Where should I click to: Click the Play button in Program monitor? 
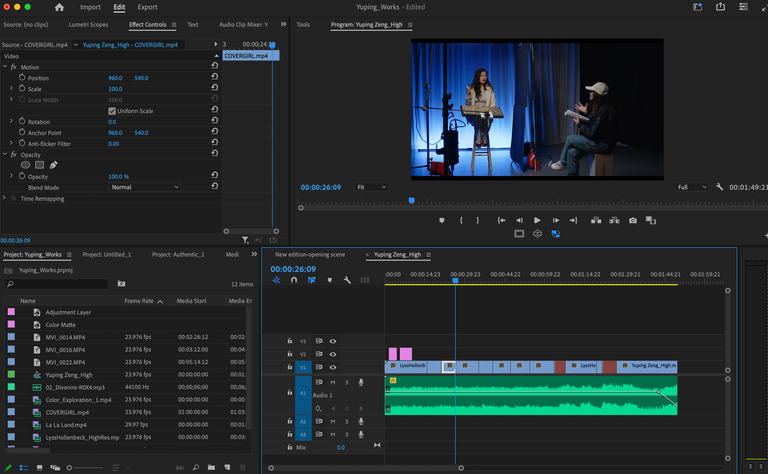point(537,220)
